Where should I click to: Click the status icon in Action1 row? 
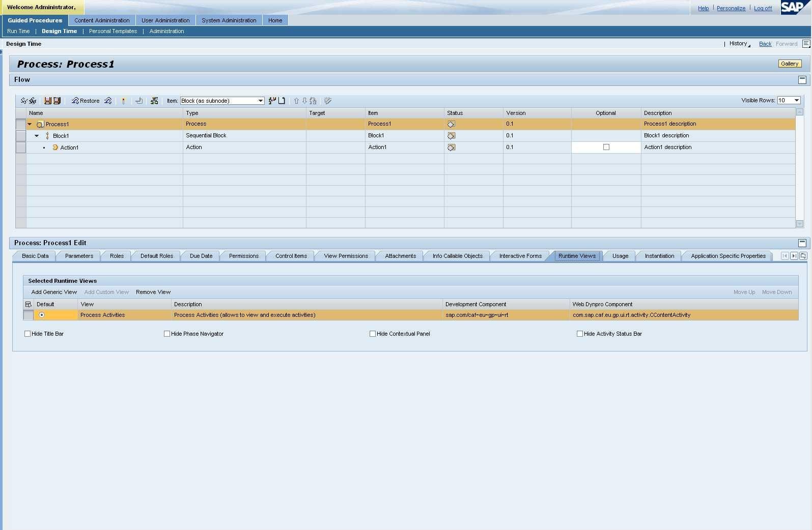click(451, 148)
